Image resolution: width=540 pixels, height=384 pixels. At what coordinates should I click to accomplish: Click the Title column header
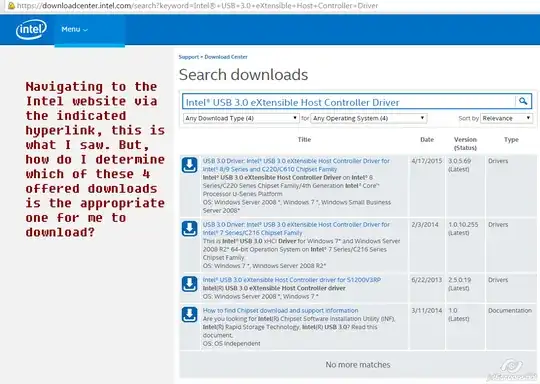point(304,139)
